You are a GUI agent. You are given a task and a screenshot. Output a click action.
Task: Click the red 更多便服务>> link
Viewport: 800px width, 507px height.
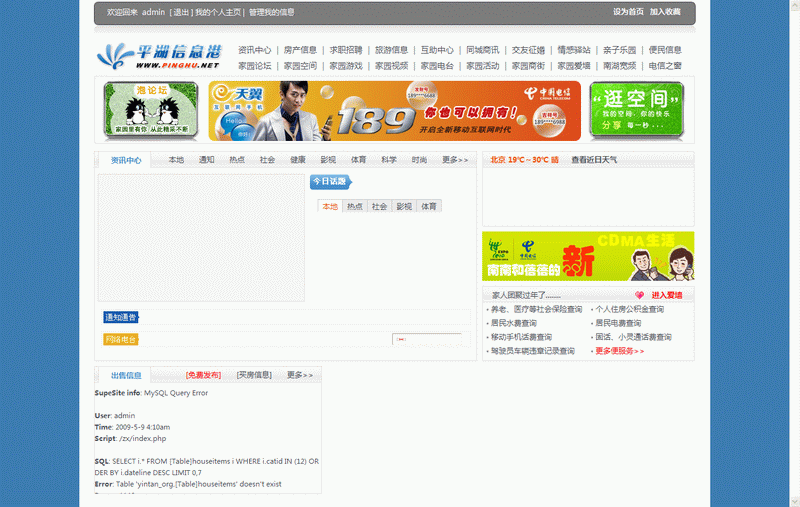620,350
